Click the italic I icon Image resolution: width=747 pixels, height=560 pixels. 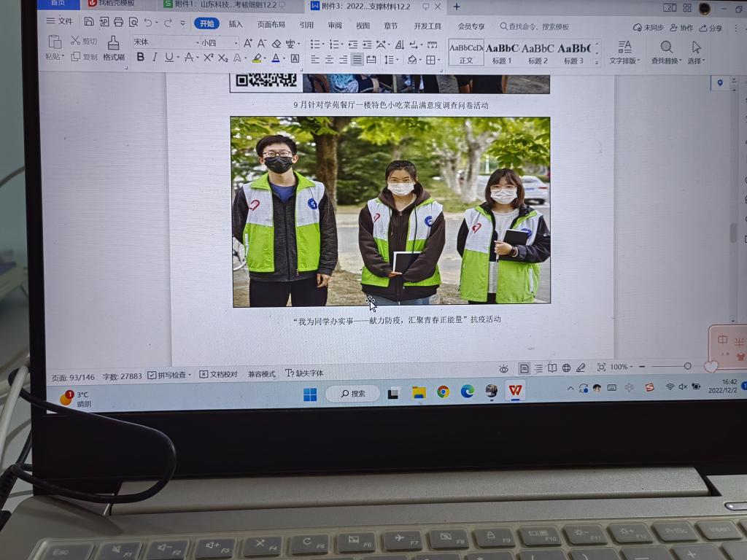point(154,58)
